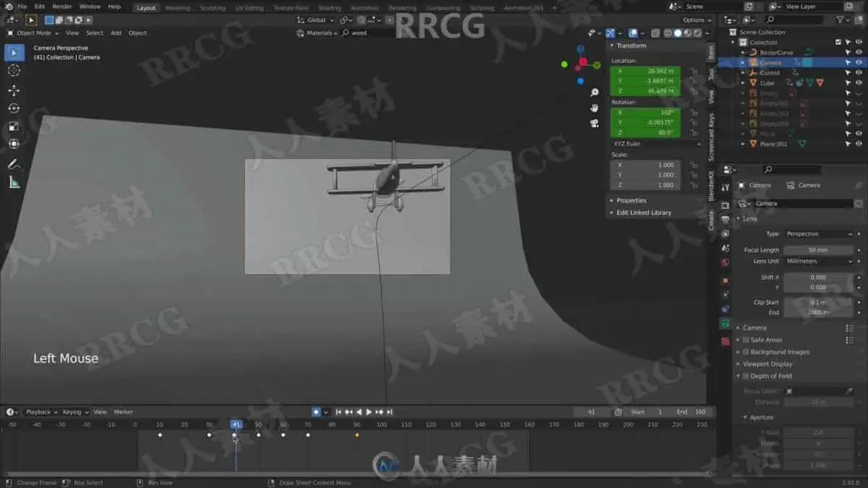
Task: Open the Lens Unit Millimeters dropdown
Action: [820, 261]
